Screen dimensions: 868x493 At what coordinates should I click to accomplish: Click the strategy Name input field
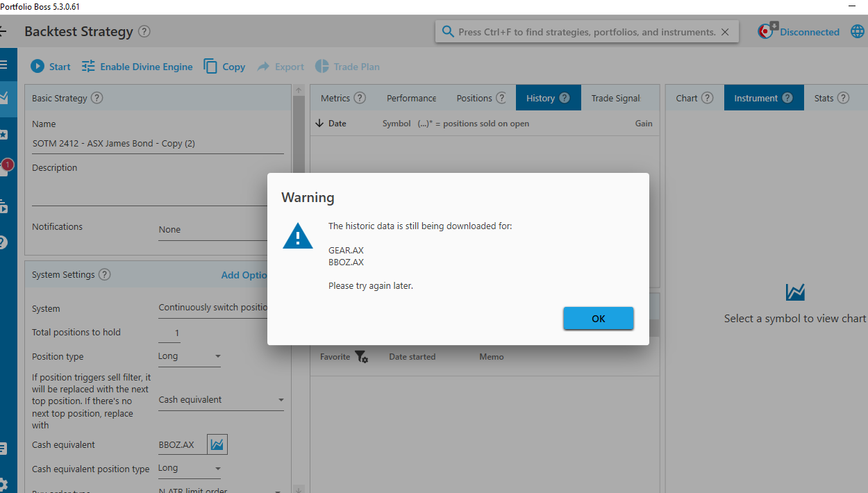click(158, 144)
